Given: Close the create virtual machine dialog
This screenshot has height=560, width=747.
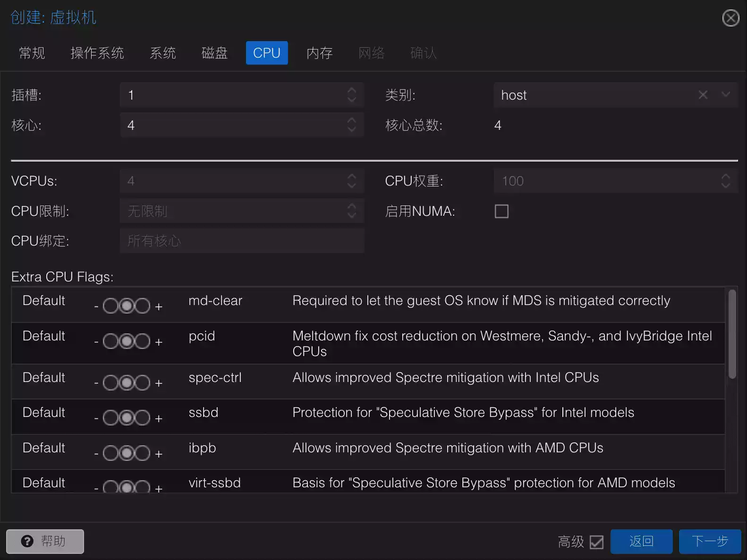Looking at the screenshot, I should [x=730, y=18].
